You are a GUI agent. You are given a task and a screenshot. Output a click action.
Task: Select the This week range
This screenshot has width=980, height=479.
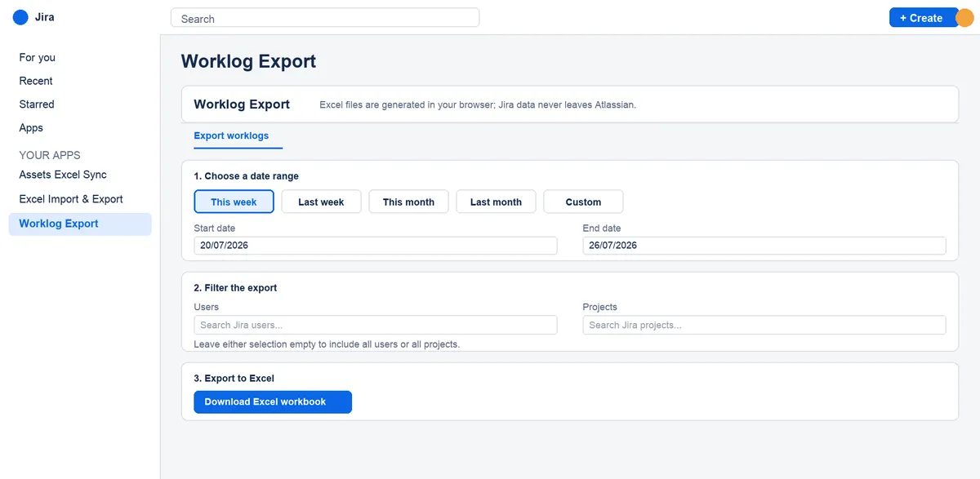coord(234,202)
